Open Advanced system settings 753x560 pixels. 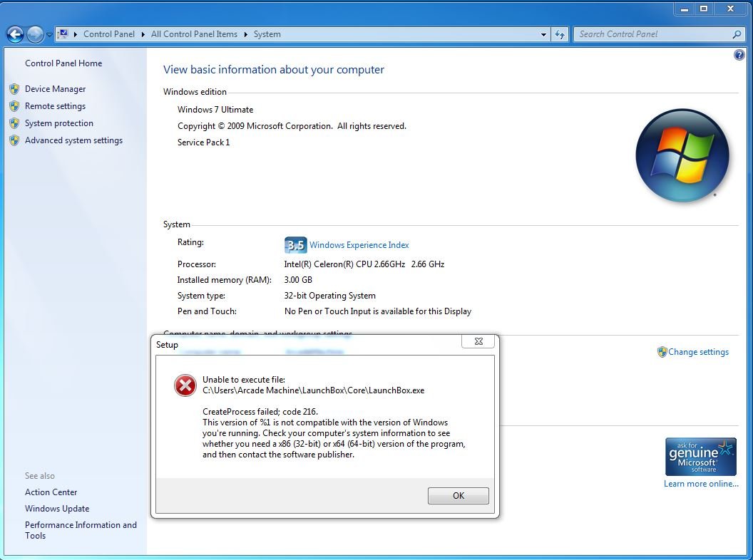[73, 140]
